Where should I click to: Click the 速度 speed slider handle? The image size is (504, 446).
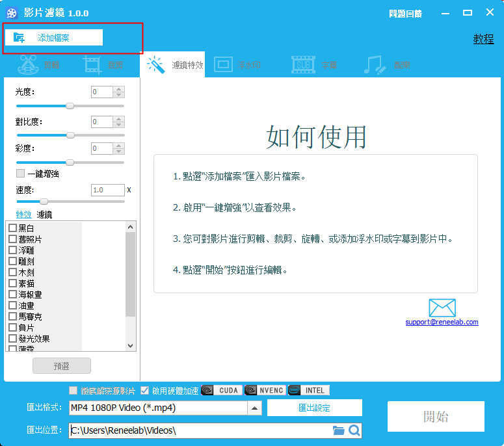coord(44,202)
